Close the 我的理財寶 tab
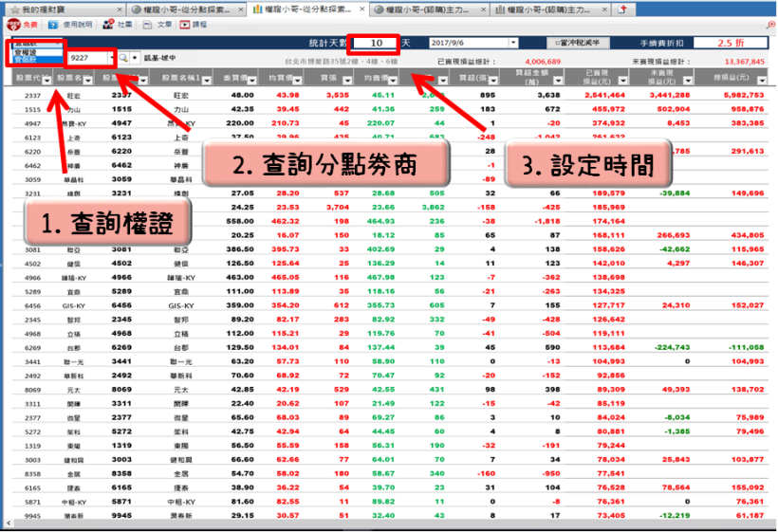 [x=120, y=9]
